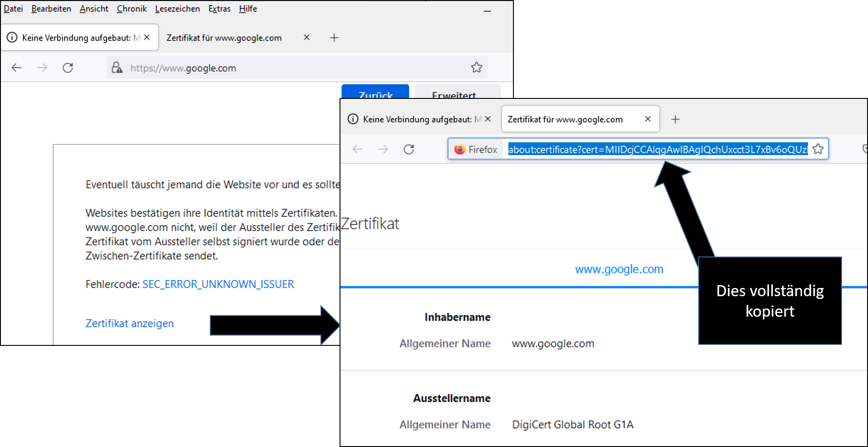Bookmark the about:certificate page star
Viewport: 868px width, 447px height.
[818, 149]
